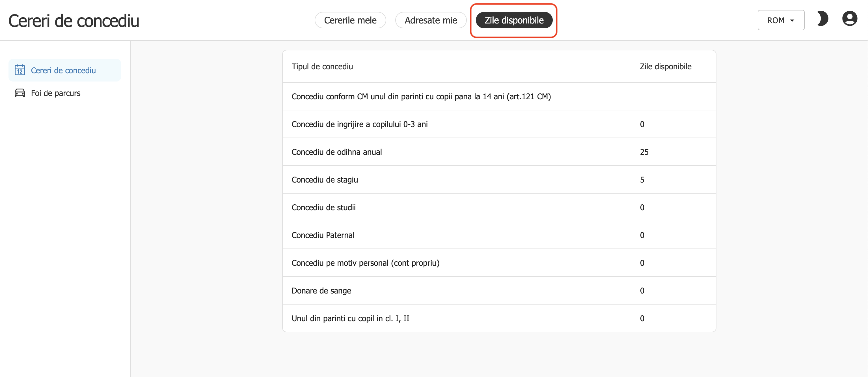Click the Cereri de concediu page title

(x=74, y=21)
